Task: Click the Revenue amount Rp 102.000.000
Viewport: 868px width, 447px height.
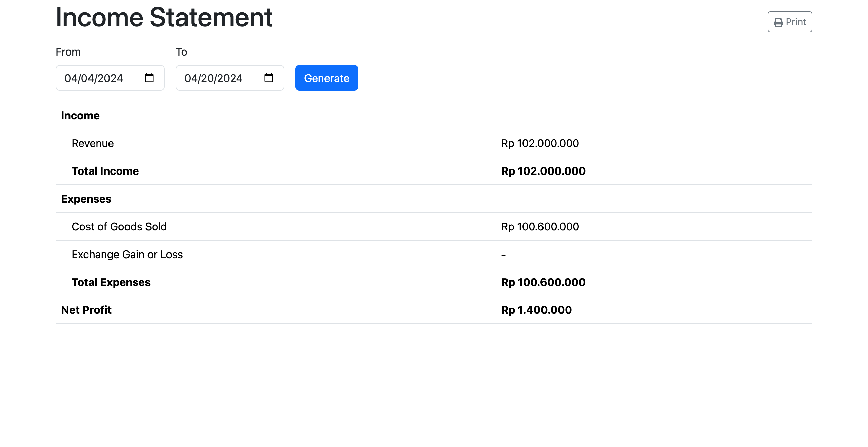Action: pos(540,143)
